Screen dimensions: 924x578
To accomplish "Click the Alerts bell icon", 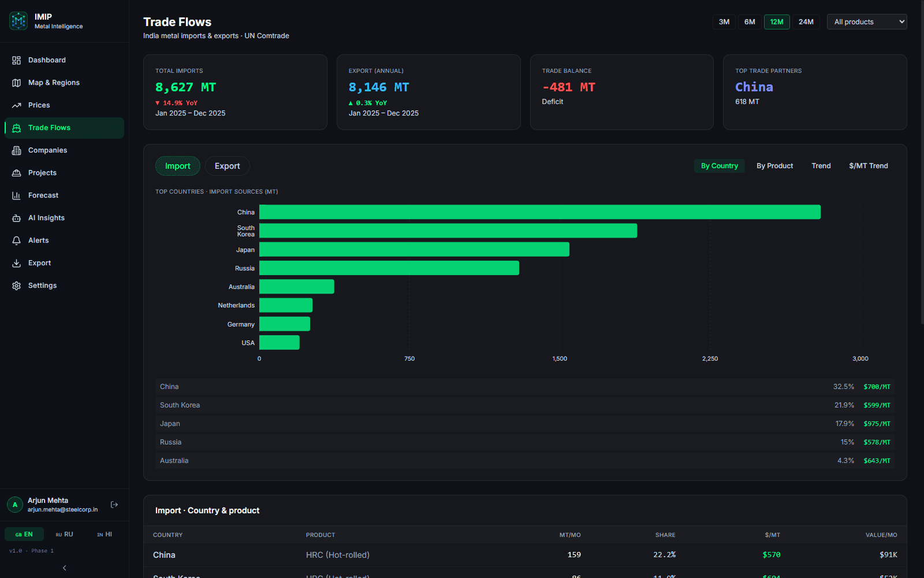I will 16,240.
